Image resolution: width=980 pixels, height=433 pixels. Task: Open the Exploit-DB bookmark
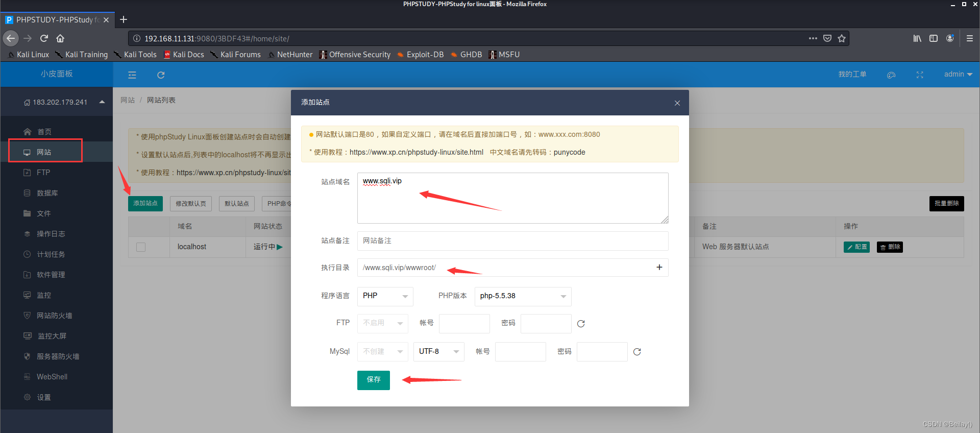point(420,55)
